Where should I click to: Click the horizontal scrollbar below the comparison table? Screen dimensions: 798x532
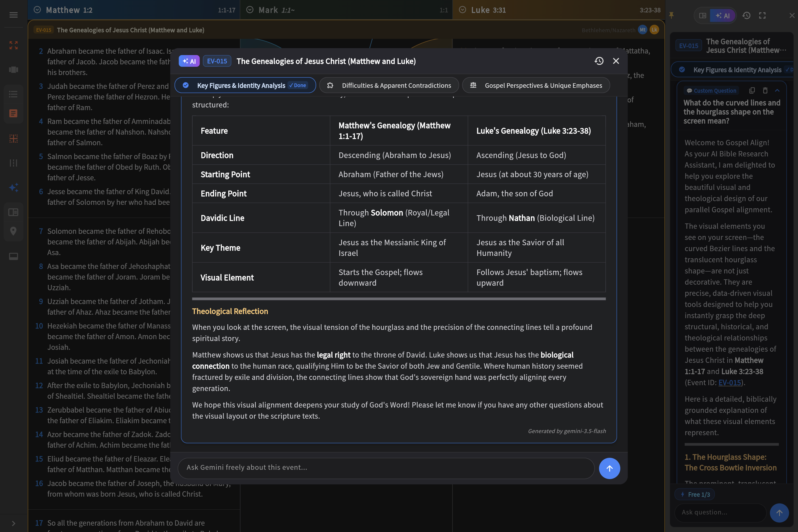click(399, 299)
